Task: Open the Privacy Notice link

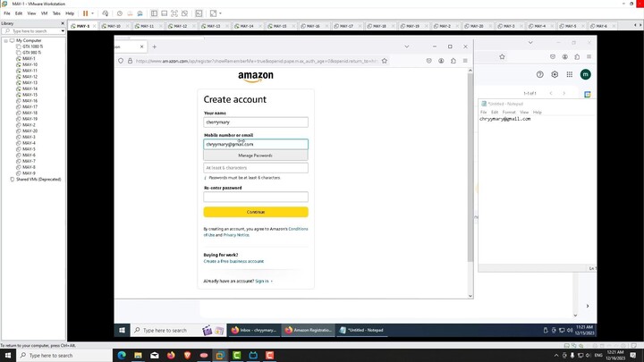Action: click(x=236, y=235)
